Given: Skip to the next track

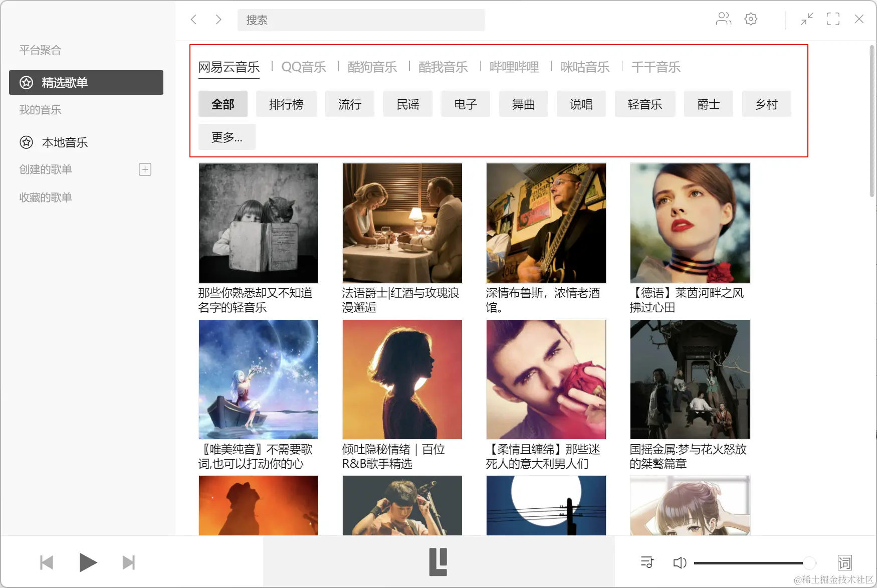Looking at the screenshot, I should coord(129,562).
